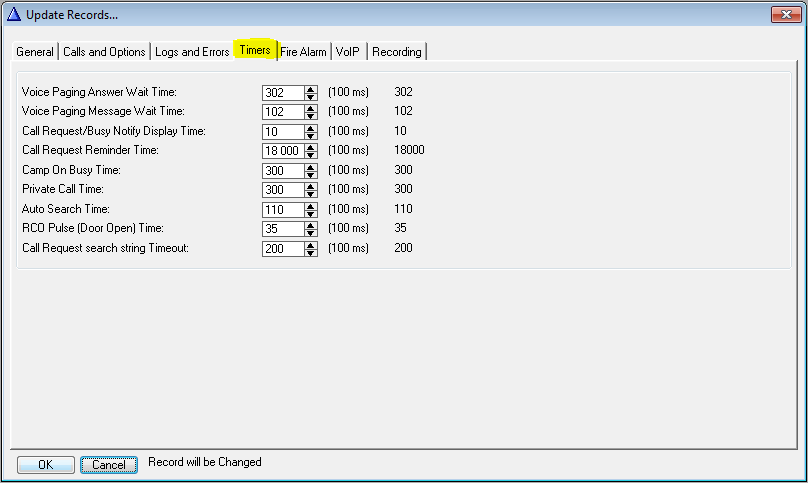Decrease Camp On Busy Time
The height and width of the screenshot is (483, 808).
311,174
